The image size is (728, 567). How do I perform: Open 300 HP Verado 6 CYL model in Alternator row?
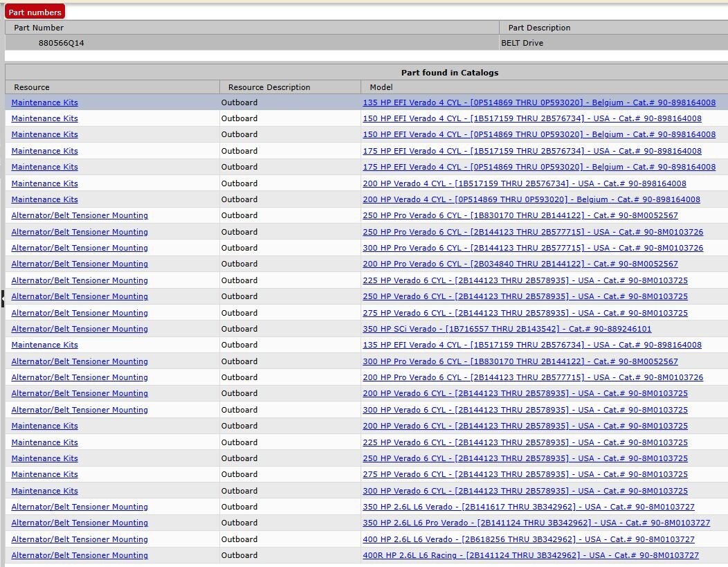pos(525,410)
